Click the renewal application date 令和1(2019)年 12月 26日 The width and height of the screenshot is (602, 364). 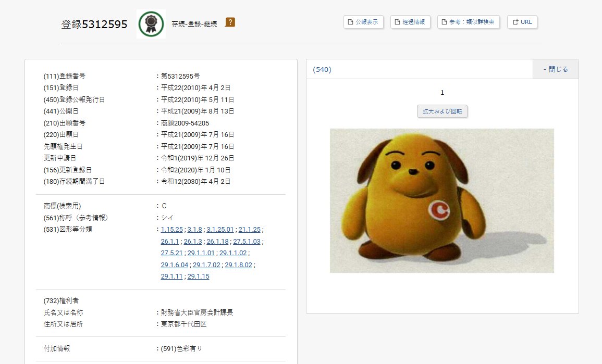[x=198, y=158]
